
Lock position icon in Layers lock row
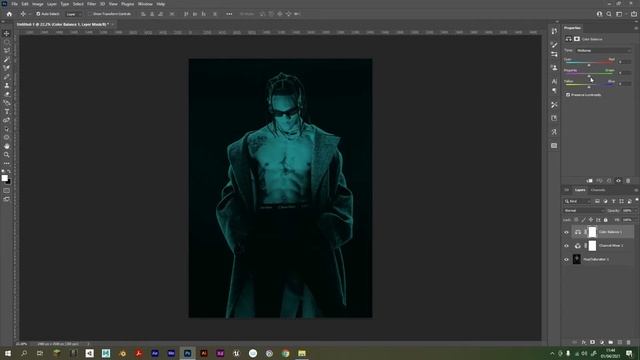pos(591,220)
